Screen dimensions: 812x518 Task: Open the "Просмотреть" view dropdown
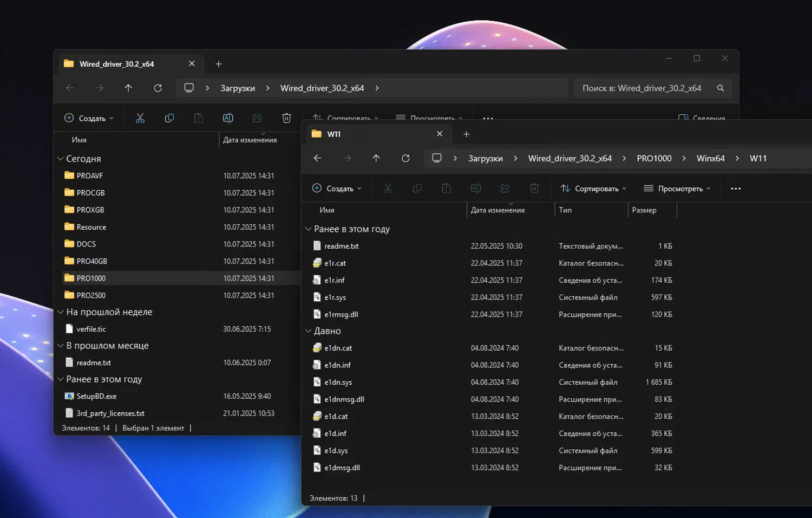(x=677, y=189)
